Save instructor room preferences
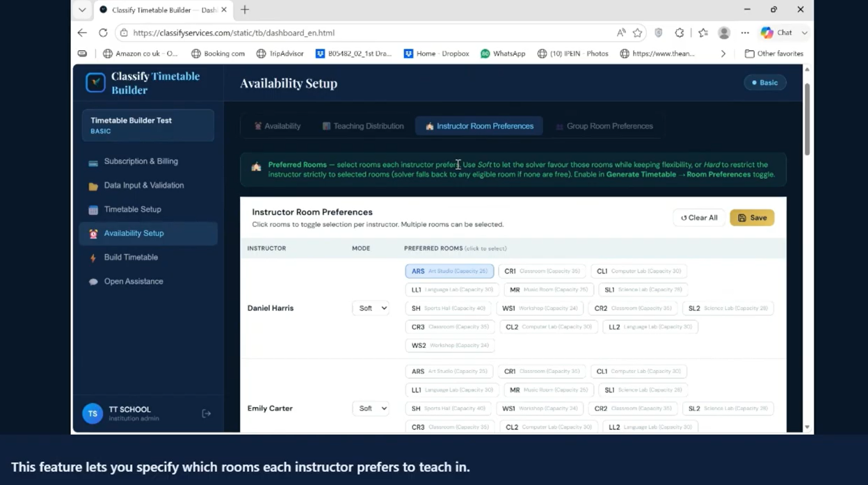Viewport: 868px width, 485px height. click(x=752, y=218)
